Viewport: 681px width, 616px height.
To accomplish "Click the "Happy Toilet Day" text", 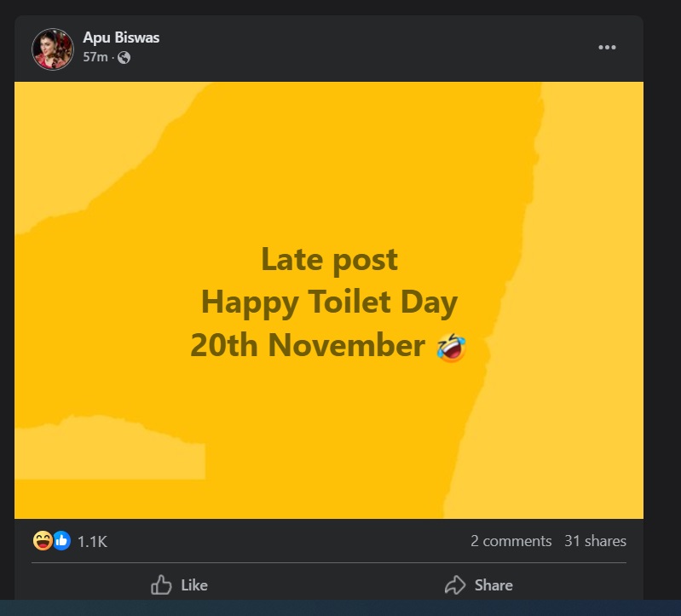I will pos(329,302).
